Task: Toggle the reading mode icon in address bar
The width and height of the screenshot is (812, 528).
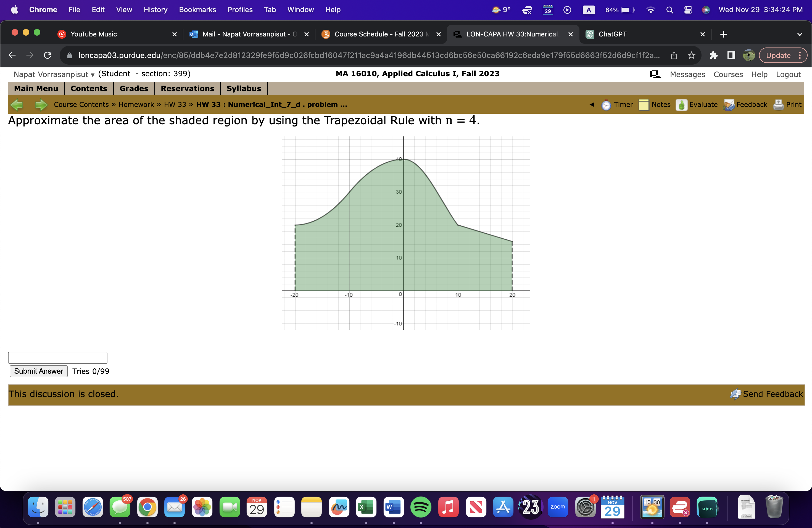Action: point(731,55)
